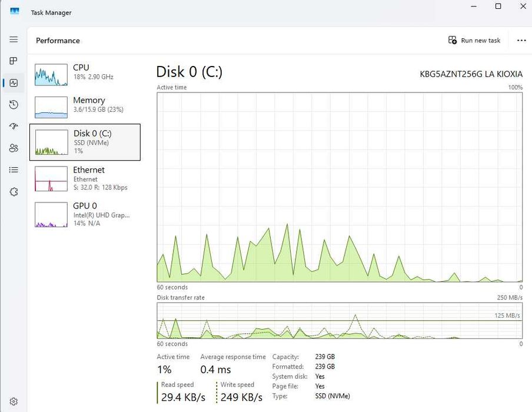The width and height of the screenshot is (532, 412).
Task: Click the Task Manager app icon in title bar
Action: pos(15,12)
